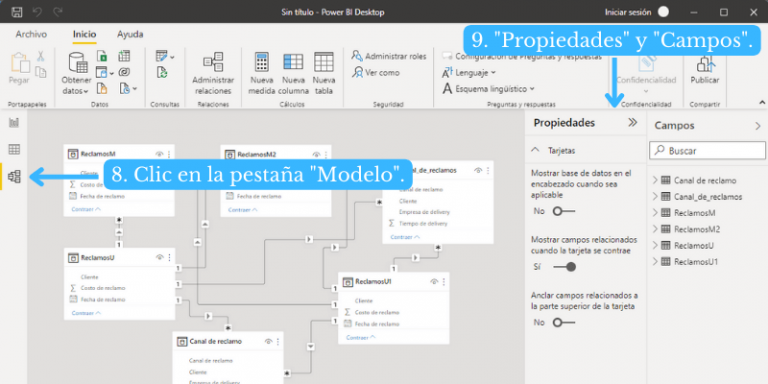Switch to Data table view icon

[x=14, y=149]
